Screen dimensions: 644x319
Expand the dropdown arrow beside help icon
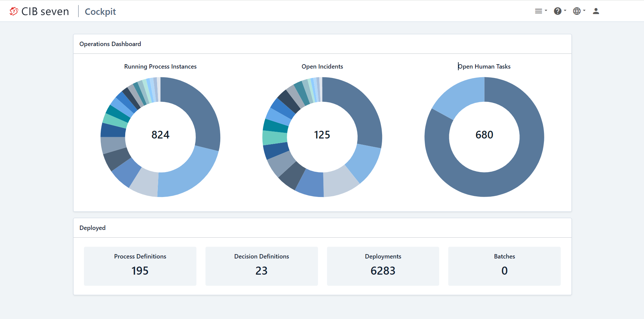coord(565,11)
